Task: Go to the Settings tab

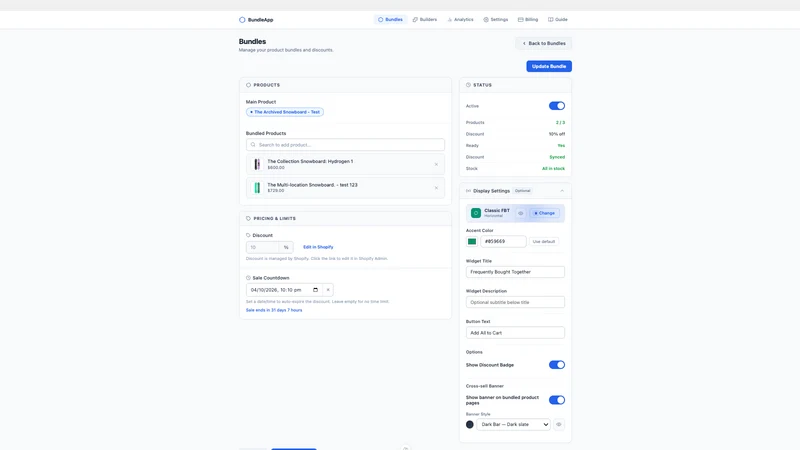Action: pyautogui.click(x=495, y=19)
